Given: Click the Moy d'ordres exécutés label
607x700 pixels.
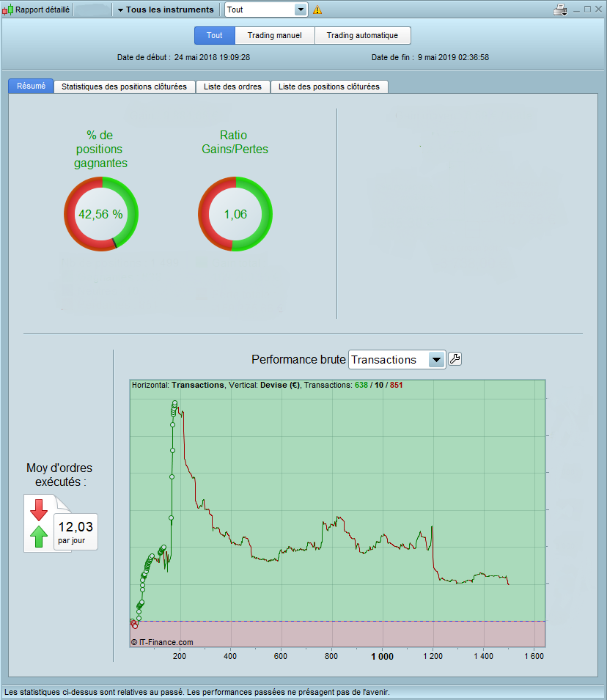Looking at the screenshot, I should click(x=59, y=474).
